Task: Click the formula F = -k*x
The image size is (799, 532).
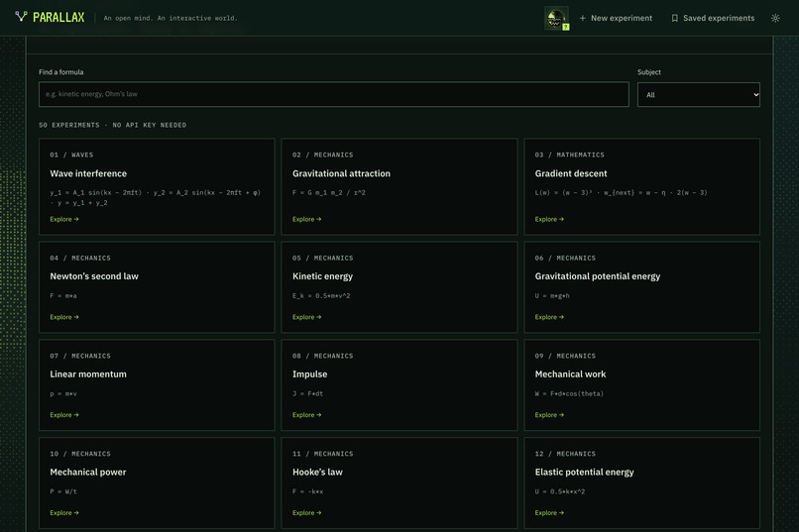Action: (307, 491)
